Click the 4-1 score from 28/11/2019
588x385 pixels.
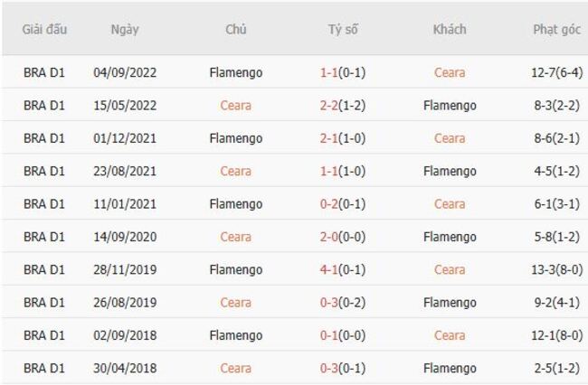(x=331, y=269)
